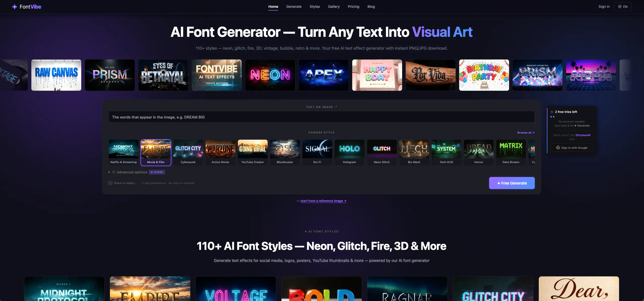Select the Data Stream Matrix style
The width and height of the screenshot is (644, 301).
pos(511,153)
